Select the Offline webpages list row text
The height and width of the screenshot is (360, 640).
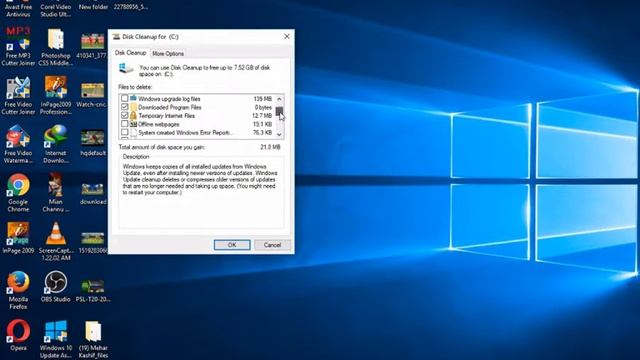[x=159, y=124]
